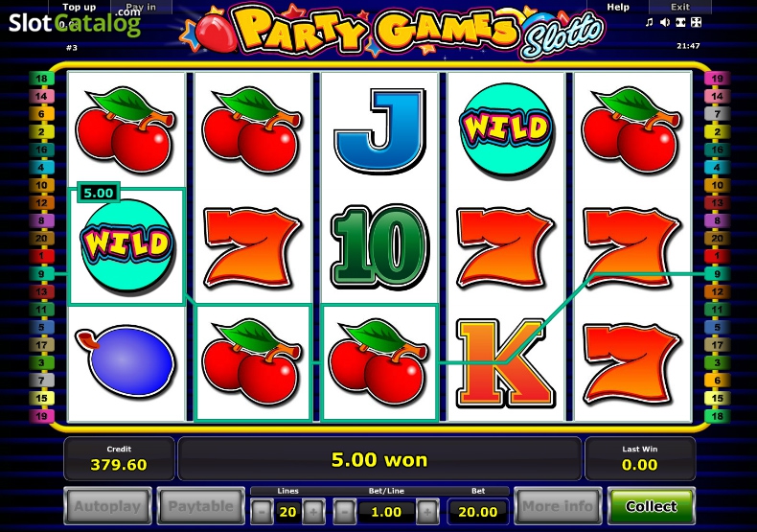Click the blue plum symbol

[x=126, y=360]
